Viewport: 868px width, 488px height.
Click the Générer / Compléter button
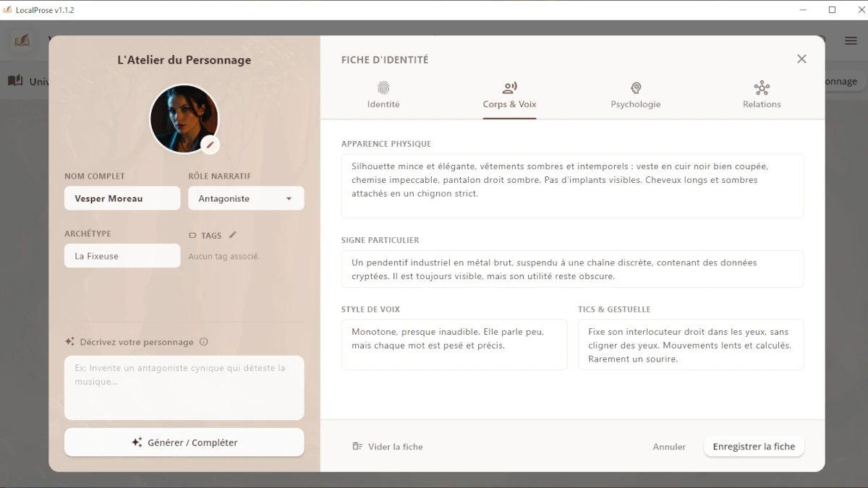click(x=184, y=442)
